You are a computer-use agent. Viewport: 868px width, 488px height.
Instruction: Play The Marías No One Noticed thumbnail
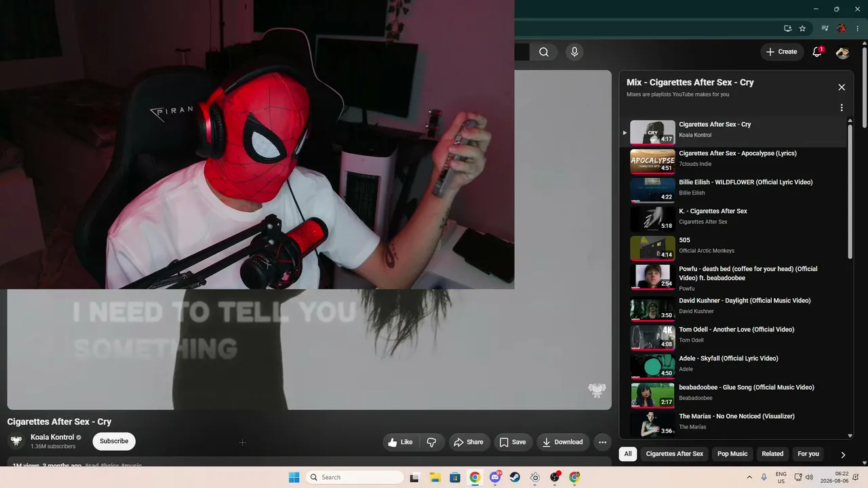(x=652, y=424)
